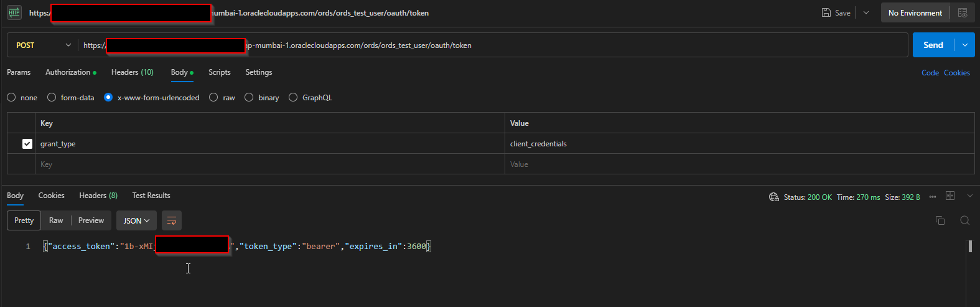The width and height of the screenshot is (980, 307).
Task: Click the HTTP request icon at top left
Action: (14, 12)
